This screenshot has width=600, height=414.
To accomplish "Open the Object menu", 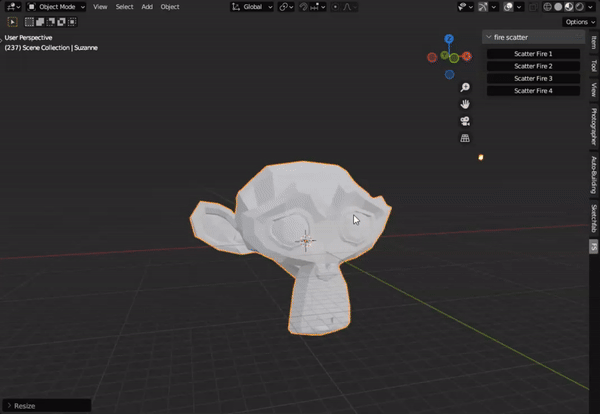I will (170, 7).
